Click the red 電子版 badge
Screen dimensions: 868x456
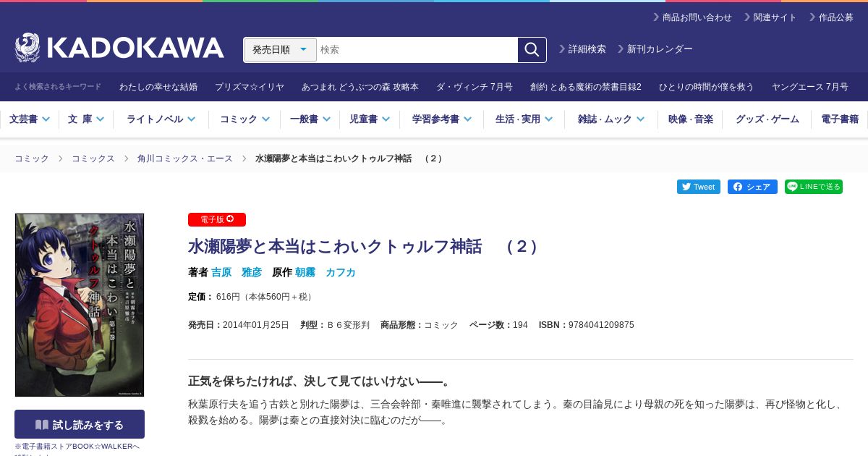click(217, 219)
